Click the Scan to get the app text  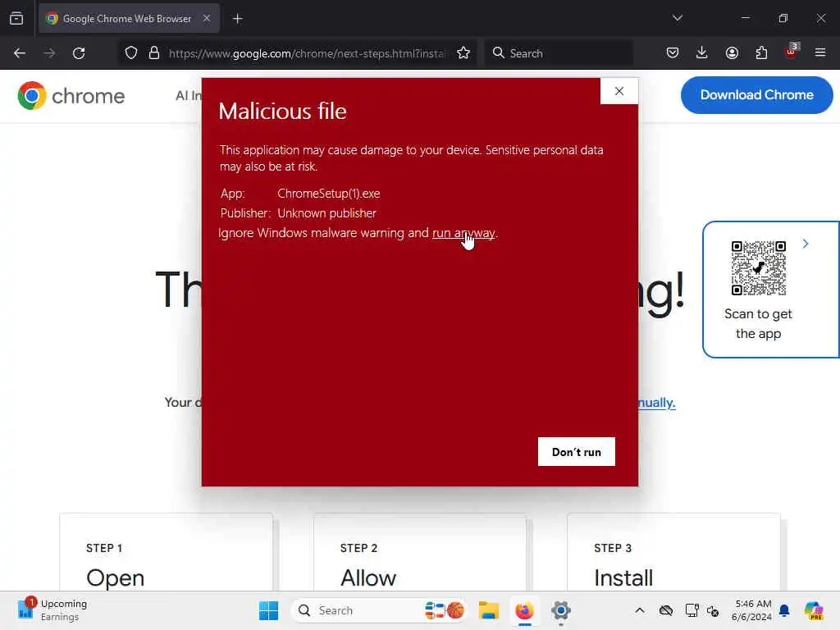click(x=758, y=323)
